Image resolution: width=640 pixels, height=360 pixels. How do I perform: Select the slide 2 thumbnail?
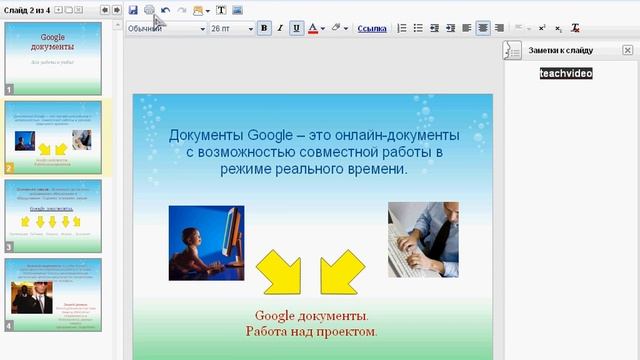(53, 137)
